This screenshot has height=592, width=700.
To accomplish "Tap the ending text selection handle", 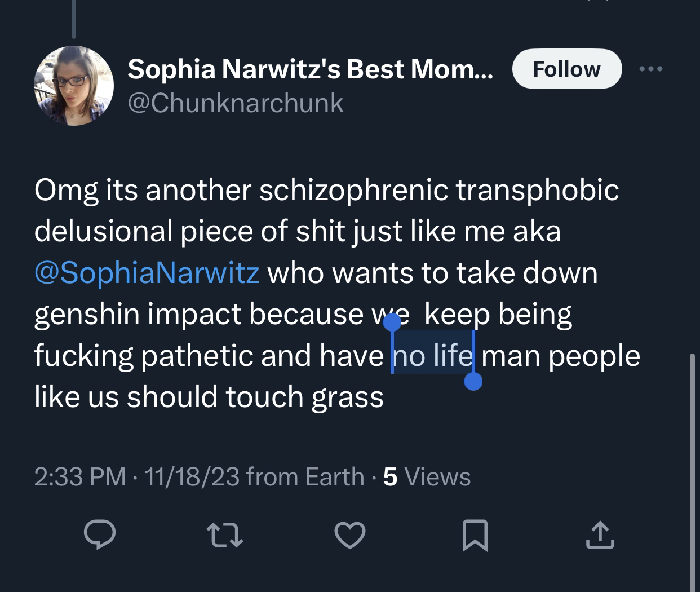I will point(473,382).
